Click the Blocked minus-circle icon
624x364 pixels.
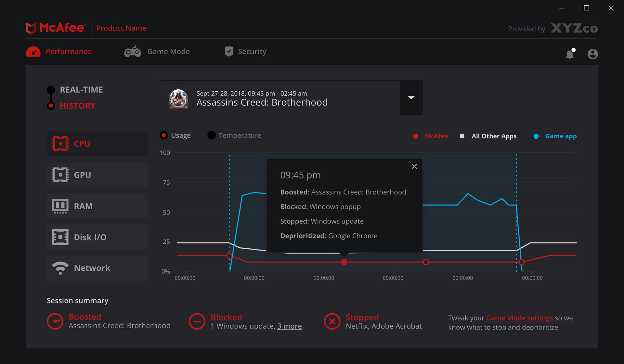(197, 321)
